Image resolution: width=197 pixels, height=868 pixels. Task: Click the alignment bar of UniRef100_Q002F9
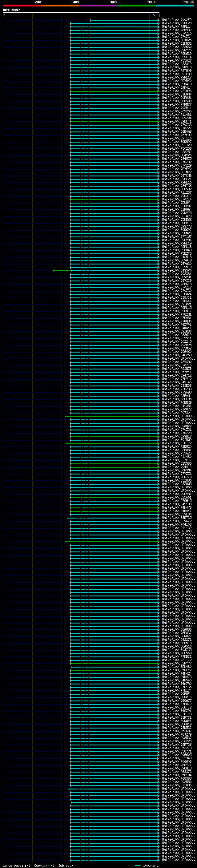tap(125, 20)
